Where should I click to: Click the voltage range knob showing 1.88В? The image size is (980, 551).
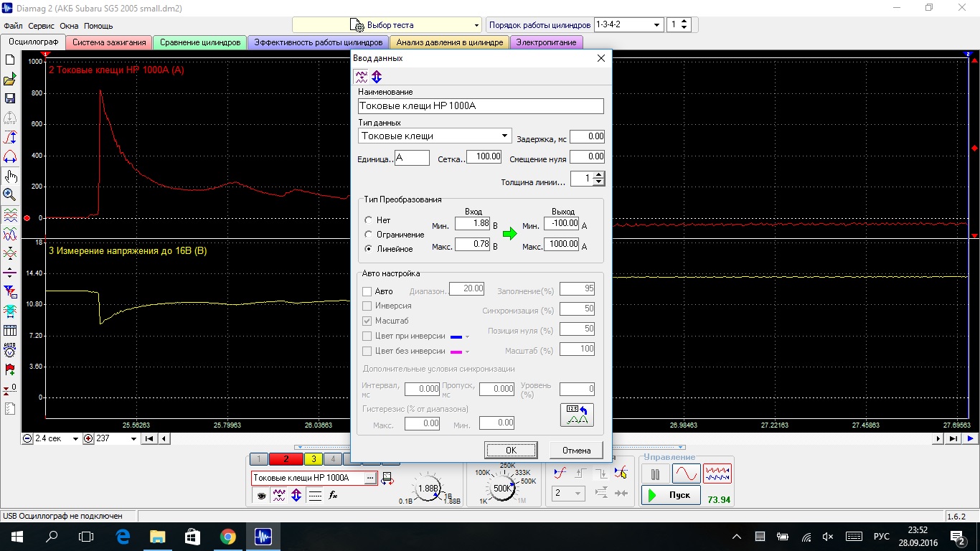click(x=428, y=488)
